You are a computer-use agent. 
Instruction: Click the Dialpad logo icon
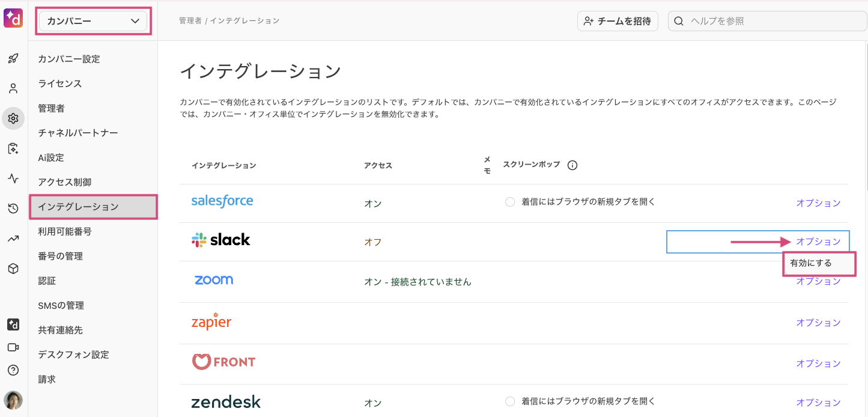13,18
